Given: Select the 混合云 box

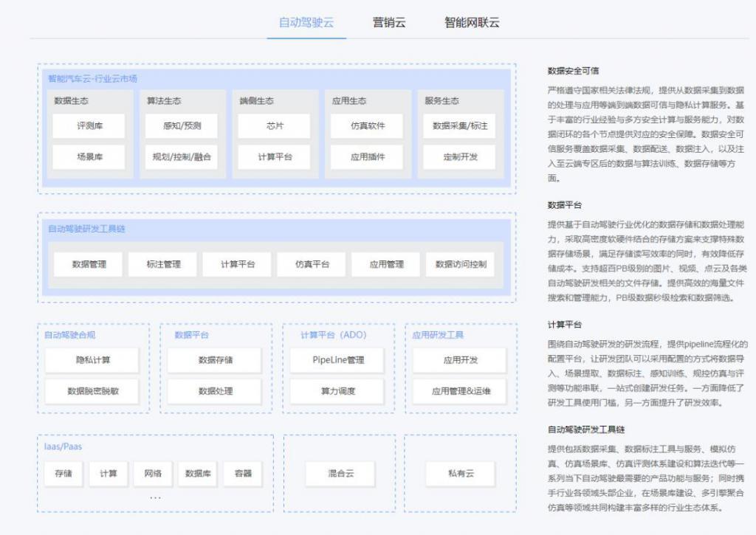Looking at the screenshot, I should [340, 473].
